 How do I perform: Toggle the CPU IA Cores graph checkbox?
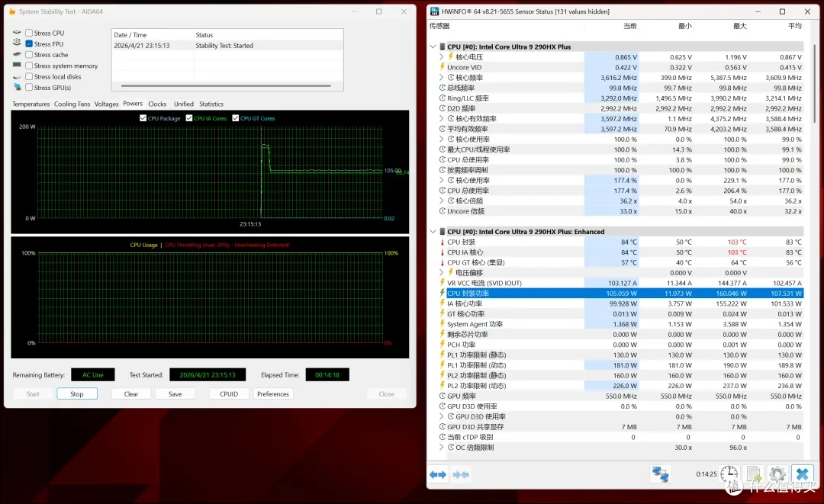[189, 118]
